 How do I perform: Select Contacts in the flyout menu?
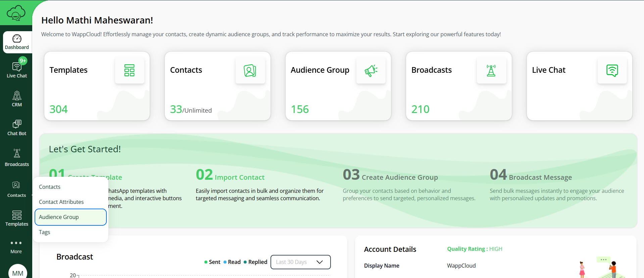(50, 187)
